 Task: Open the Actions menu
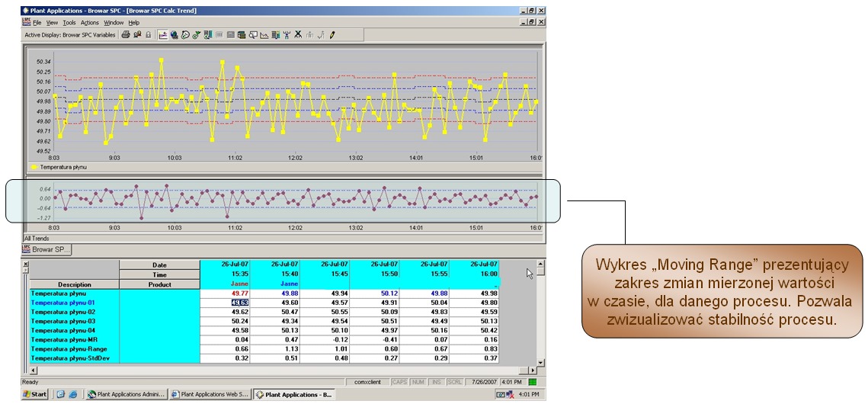point(90,23)
